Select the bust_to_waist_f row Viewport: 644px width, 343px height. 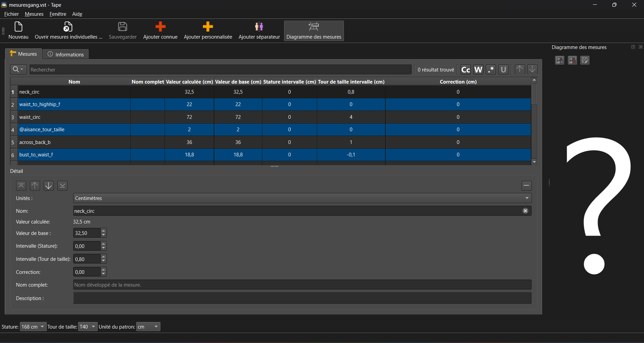(x=274, y=155)
